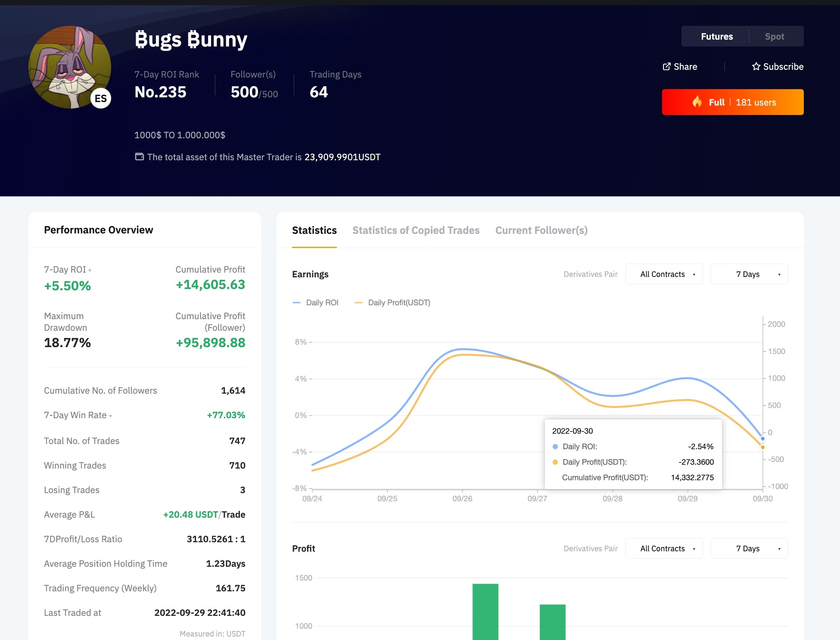Click the Performance Overview heading

[99, 230]
